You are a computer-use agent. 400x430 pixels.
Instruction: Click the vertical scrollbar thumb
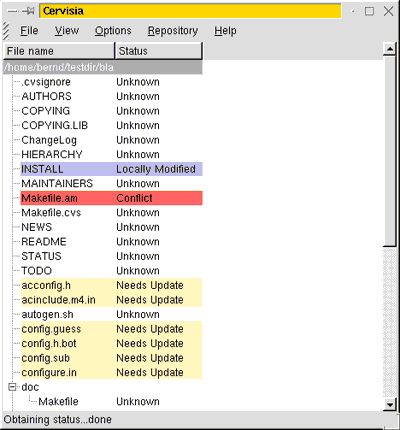[x=389, y=151]
